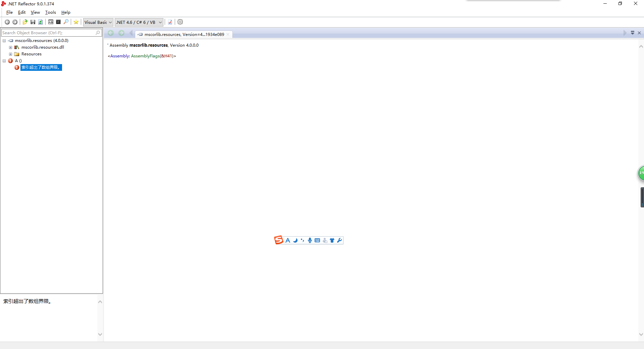Open Options with the gear icon
The height and width of the screenshot is (349, 644).
pyautogui.click(x=180, y=22)
